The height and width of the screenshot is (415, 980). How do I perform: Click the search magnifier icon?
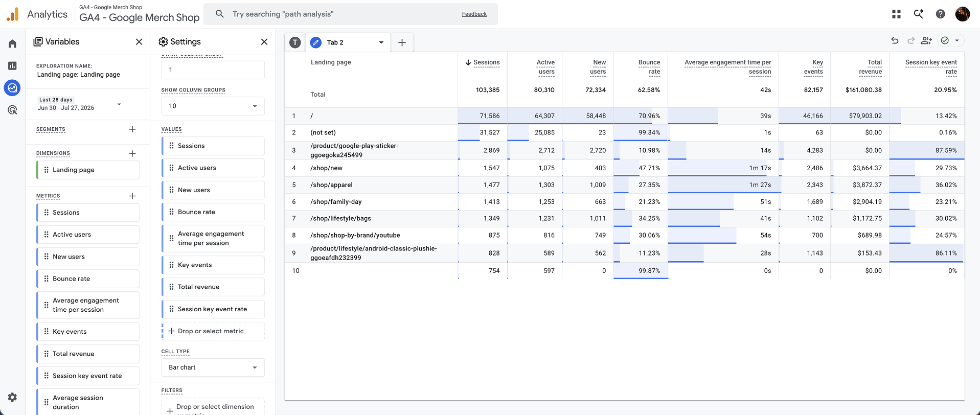tap(220, 14)
